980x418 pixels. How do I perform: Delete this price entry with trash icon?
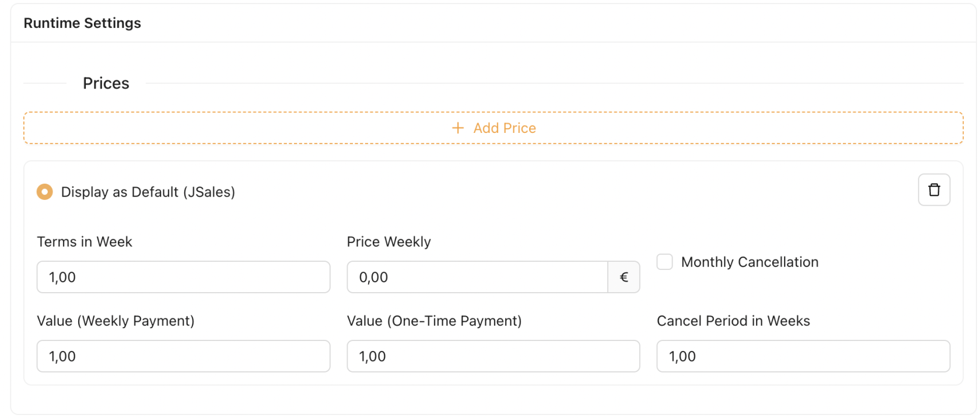coord(933,190)
